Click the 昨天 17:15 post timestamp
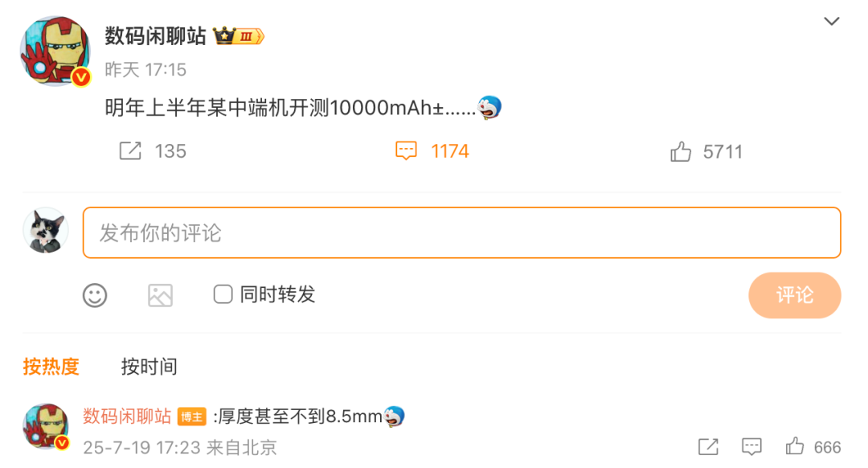The width and height of the screenshot is (868, 468). click(x=145, y=70)
